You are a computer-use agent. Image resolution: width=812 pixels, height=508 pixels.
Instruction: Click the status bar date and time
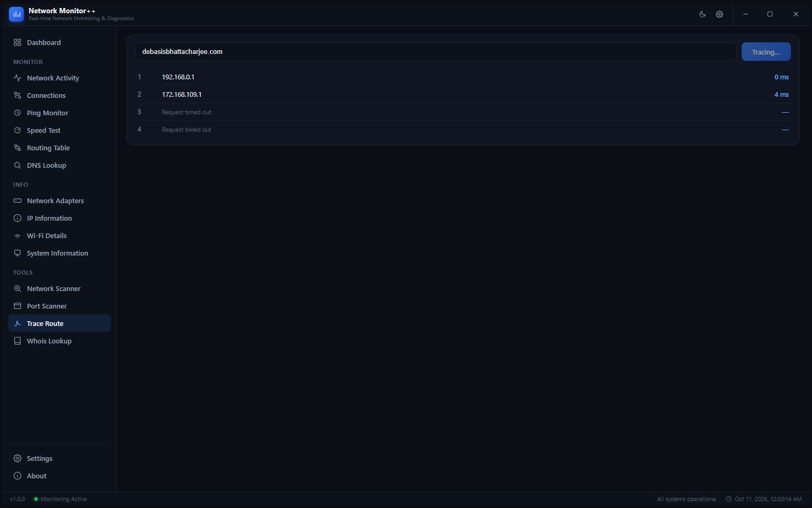point(764,499)
